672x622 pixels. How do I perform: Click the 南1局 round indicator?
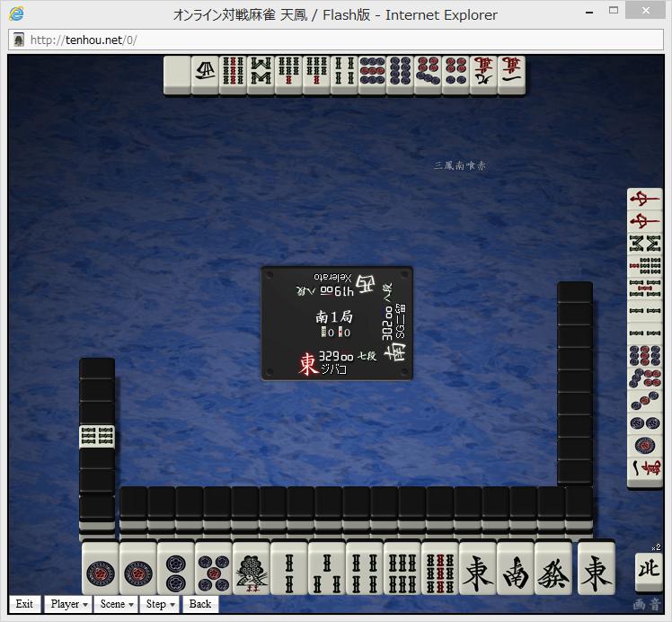[334, 316]
